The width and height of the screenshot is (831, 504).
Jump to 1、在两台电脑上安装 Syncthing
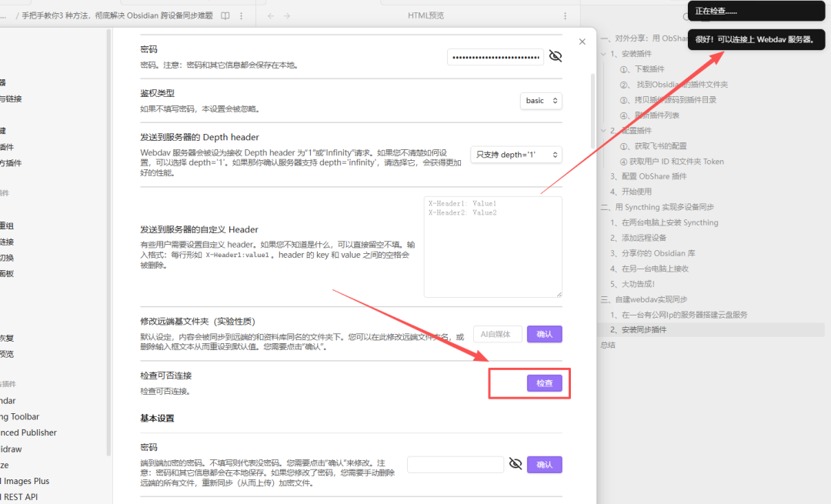point(664,222)
